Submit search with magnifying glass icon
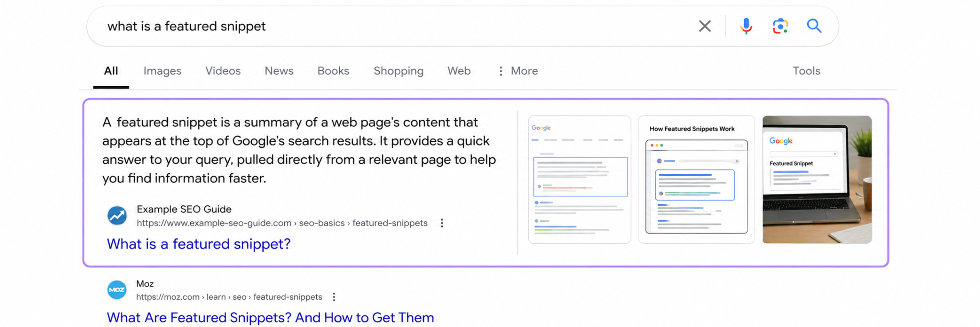 click(x=814, y=26)
